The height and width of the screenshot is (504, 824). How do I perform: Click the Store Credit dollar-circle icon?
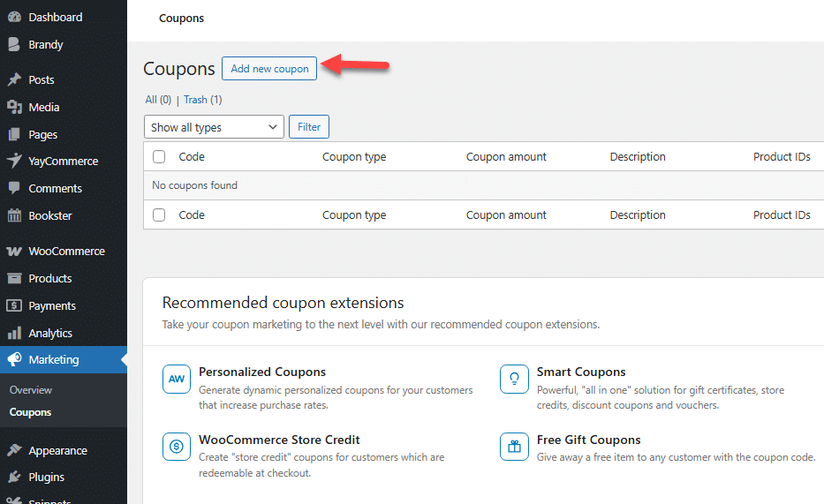[177, 447]
